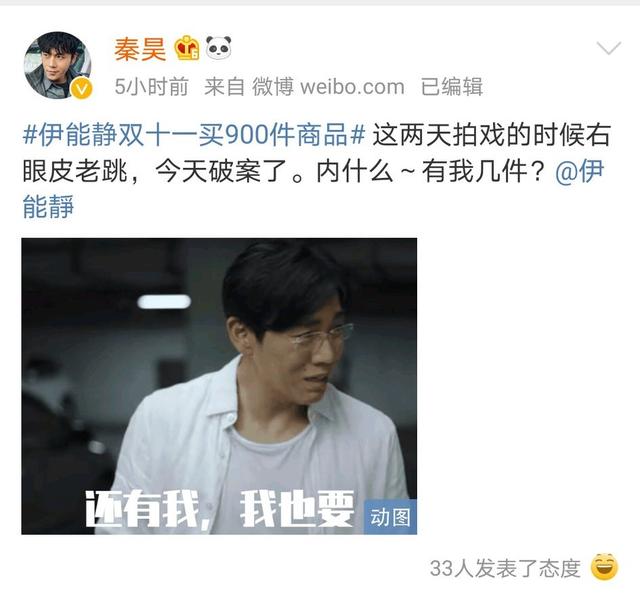This screenshot has width=640, height=594.
Task: View the 33人发表了态度 reactions
Action: click(x=505, y=568)
